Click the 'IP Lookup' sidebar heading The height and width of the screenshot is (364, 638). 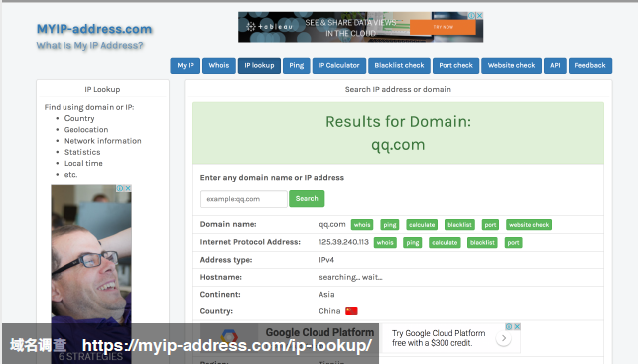tap(102, 90)
